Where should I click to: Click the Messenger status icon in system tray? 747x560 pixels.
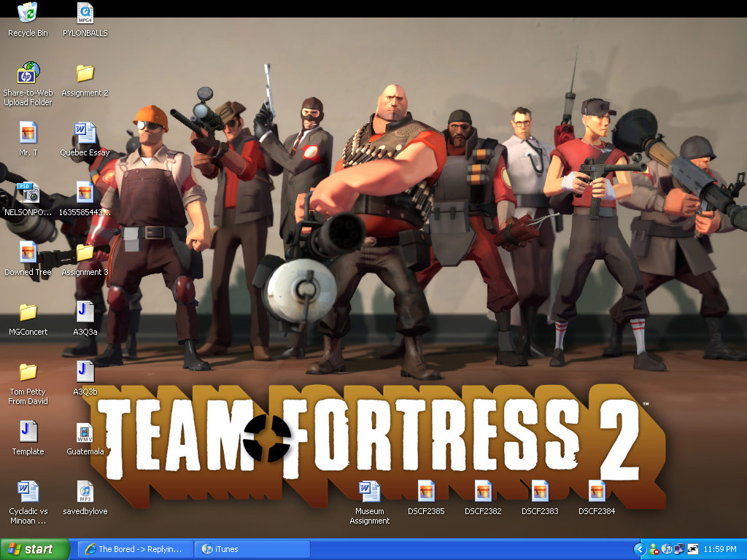[654, 549]
